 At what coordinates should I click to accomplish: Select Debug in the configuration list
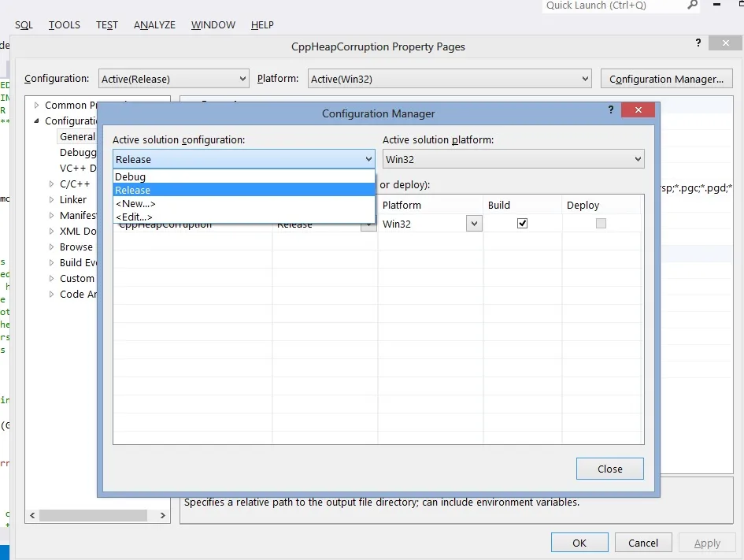pyautogui.click(x=244, y=176)
